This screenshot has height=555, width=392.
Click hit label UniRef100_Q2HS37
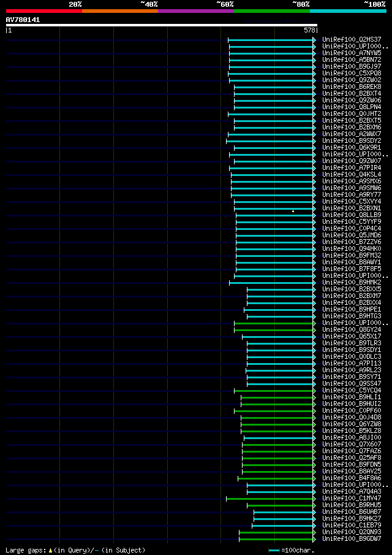point(352,40)
